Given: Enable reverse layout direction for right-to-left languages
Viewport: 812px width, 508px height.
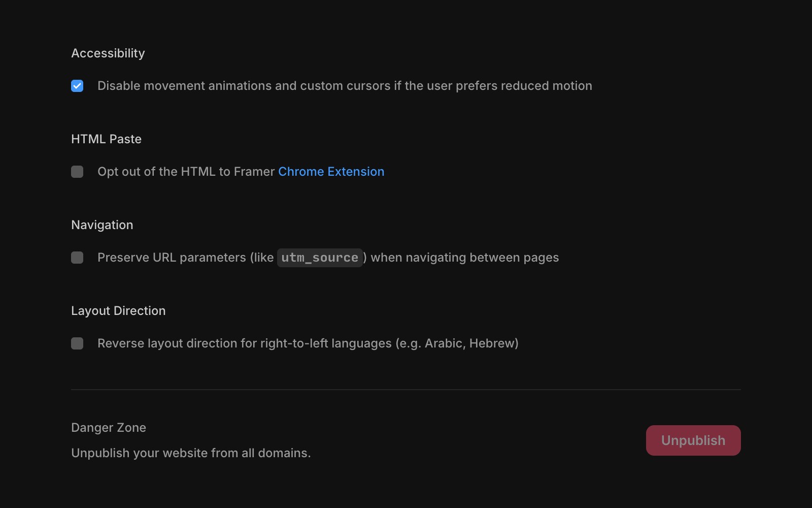Looking at the screenshot, I should coord(77,343).
